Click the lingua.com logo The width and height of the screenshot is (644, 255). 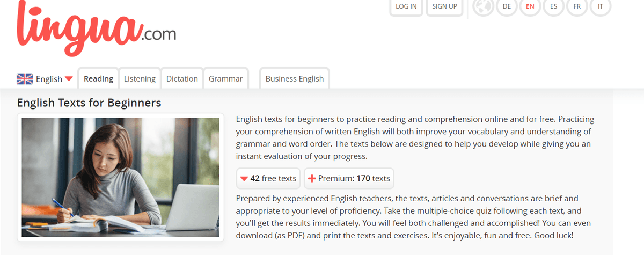coord(96,28)
